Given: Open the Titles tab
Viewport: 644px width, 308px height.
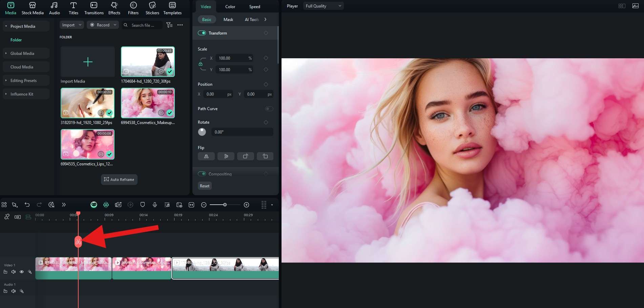Looking at the screenshot, I should click(x=74, y=8).
